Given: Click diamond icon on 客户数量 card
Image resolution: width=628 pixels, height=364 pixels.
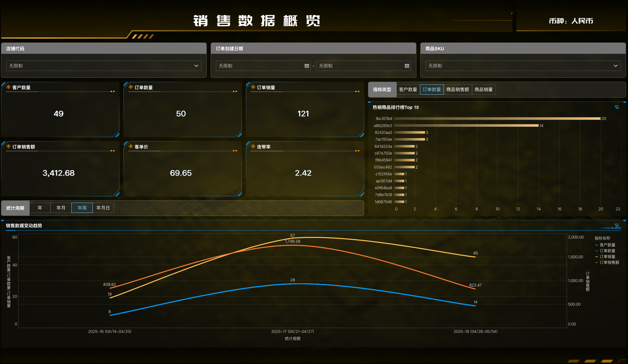Looking at the screenshot, I should point(8,87).
